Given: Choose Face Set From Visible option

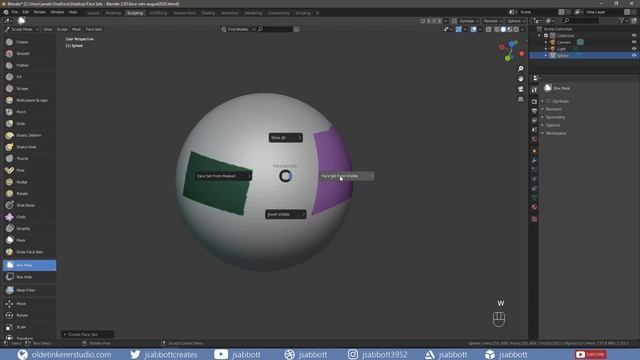Looking at the screenshot, I should coord(347,176).
